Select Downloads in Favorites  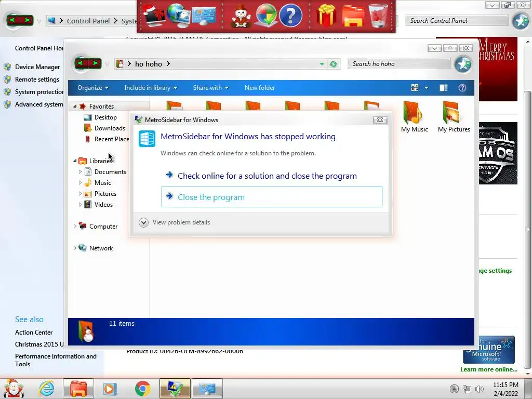[109, 128]
